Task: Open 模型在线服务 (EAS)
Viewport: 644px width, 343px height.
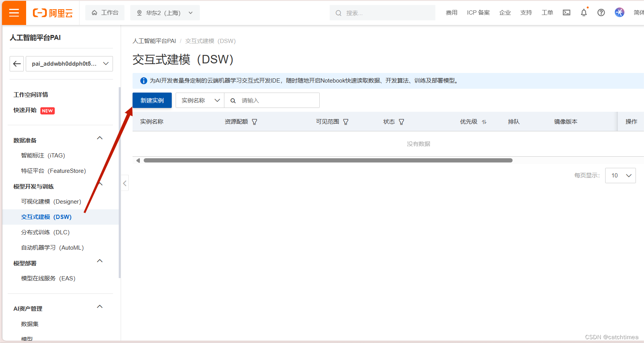Action: click(x=48, y=278)
